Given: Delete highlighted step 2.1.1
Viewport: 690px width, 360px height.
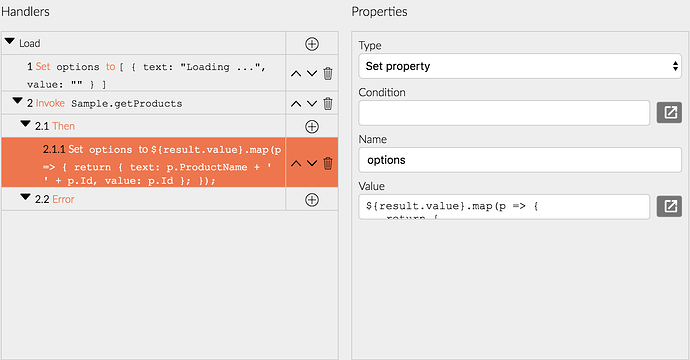Looking at the screenshot, I should (x=328, y=163).
